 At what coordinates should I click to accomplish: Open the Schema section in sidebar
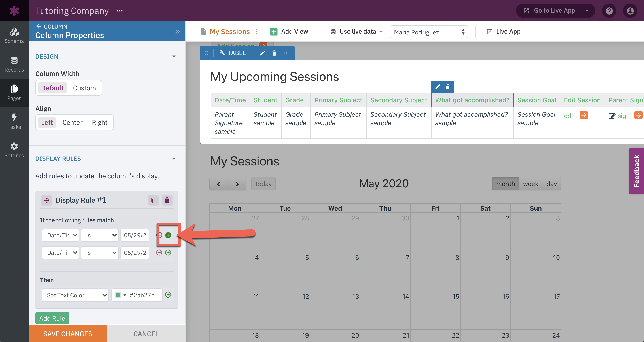14,36
